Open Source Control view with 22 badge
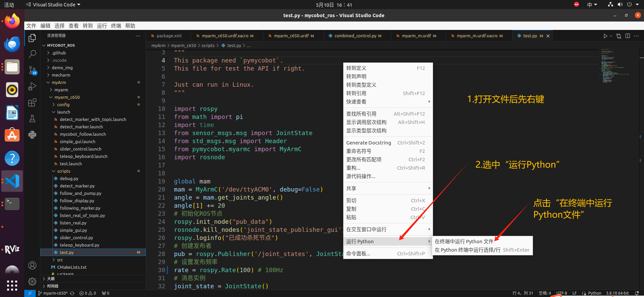 click(32, 70)
